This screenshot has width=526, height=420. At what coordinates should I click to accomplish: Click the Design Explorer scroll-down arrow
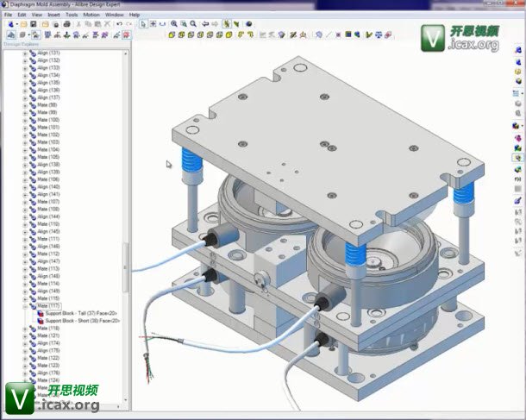click(126, 400)
